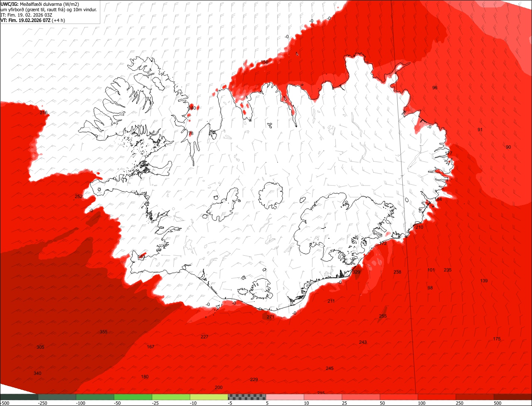
Task: Click the bright green -50 to -25 legend swatch
Action: click(133, 396)
